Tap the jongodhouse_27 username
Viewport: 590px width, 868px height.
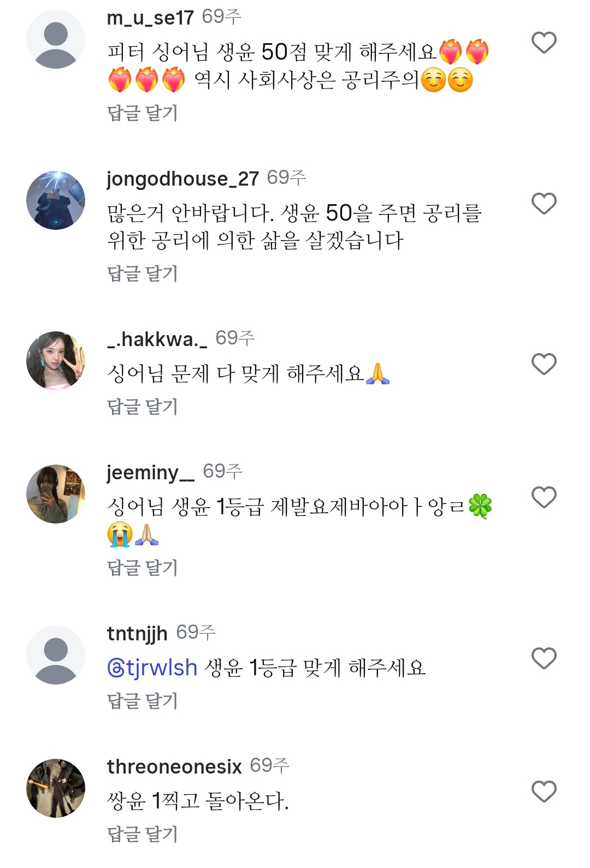pos(182,179)
